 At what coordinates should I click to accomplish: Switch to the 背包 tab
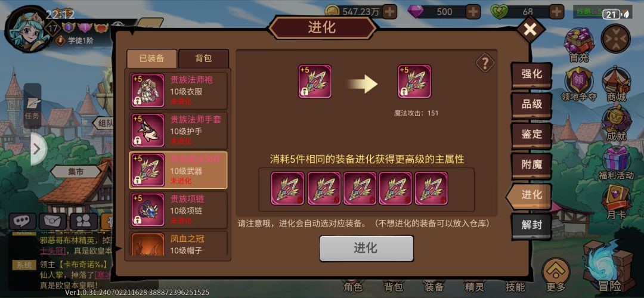point(203,58)
